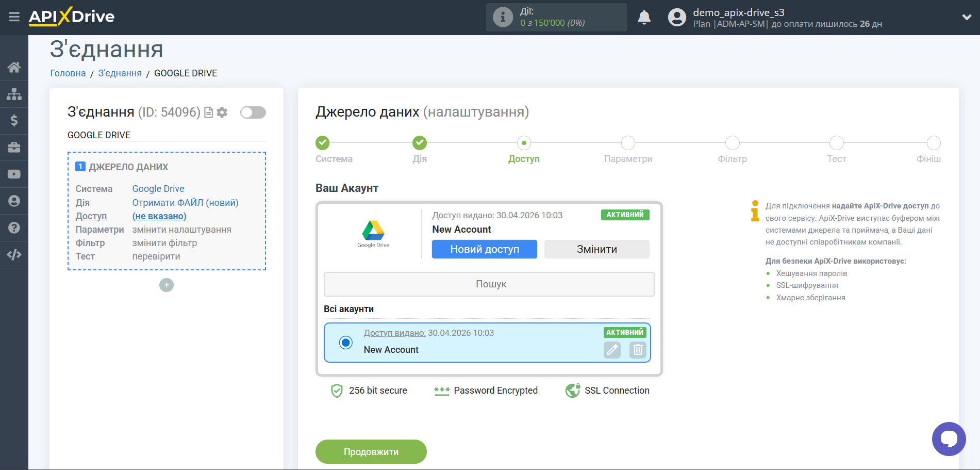This screenshot has height=470, width=980.
Task: Click the Дії actions counter panel
Action: coord(556,17)
